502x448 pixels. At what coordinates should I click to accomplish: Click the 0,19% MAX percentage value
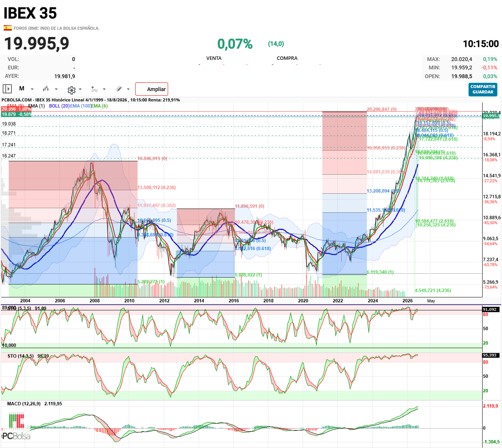pyautogui.click(x=490, y=59)
